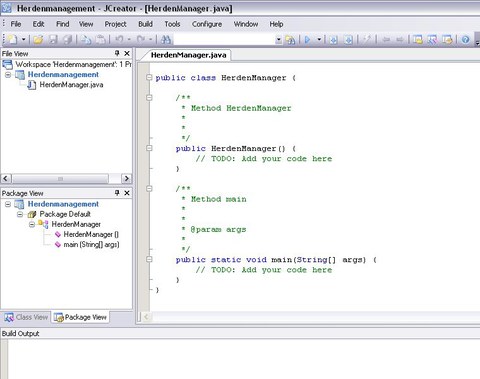The image size is (480, 379).
Task: Click the Find in Files icon
Action: click(x=290, y=40)
